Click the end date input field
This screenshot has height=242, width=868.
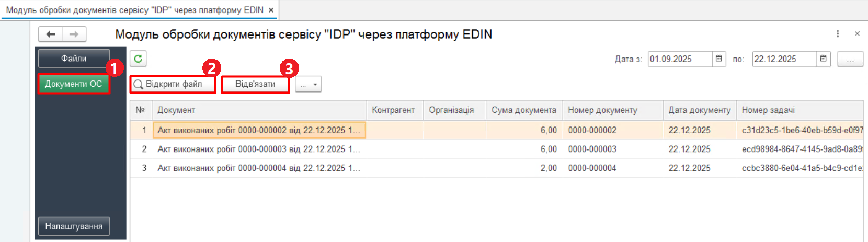pyautogui.click(x=784, y=59)
